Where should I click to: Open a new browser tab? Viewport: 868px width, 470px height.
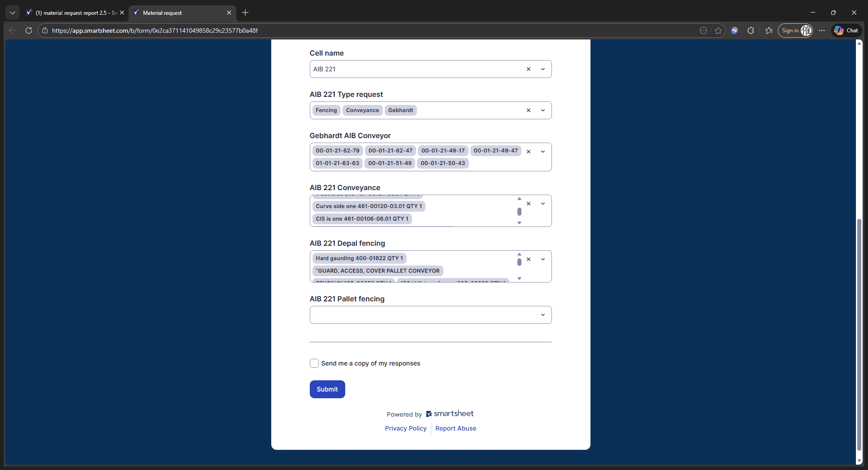[x=245, y=13]
